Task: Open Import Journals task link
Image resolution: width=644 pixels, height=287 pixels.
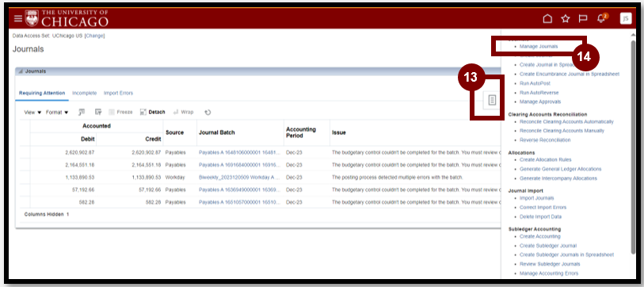Action: (536, 198)
